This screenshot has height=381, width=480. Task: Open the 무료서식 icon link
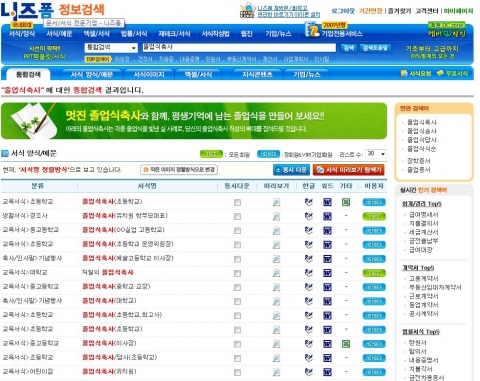coord(452,73)
